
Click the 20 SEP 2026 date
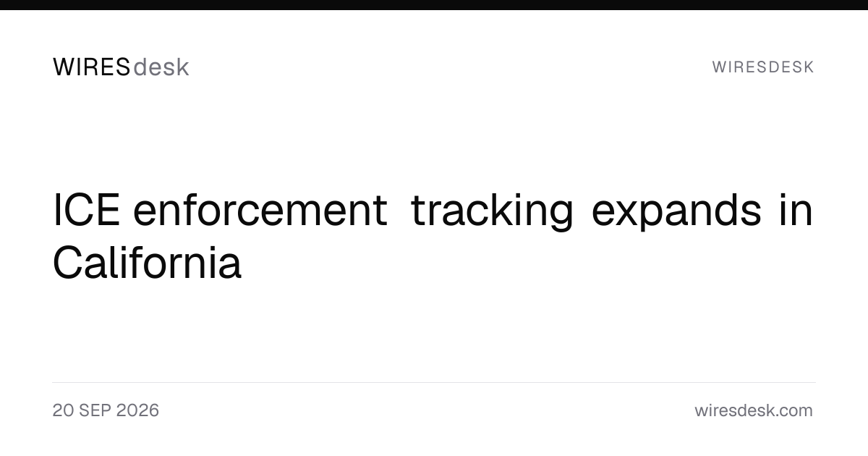pos(106,410)
